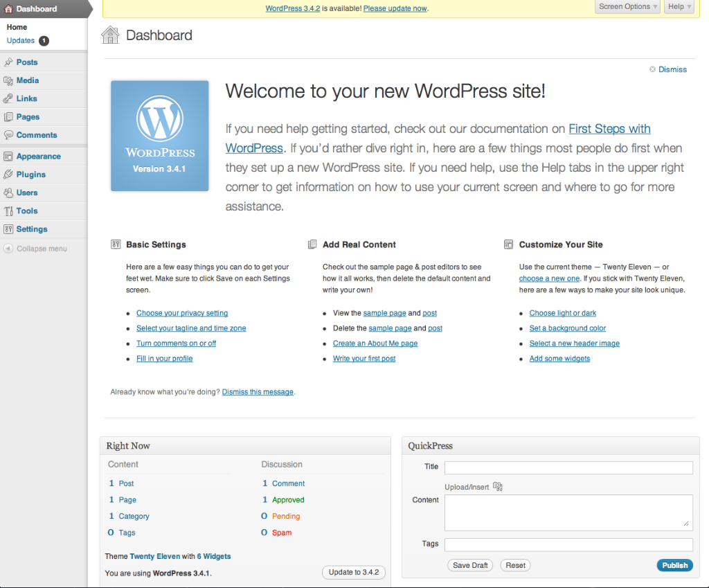709x588 pixels.
Task: Open the Help dropdown tab
Action: coord(679,7)
